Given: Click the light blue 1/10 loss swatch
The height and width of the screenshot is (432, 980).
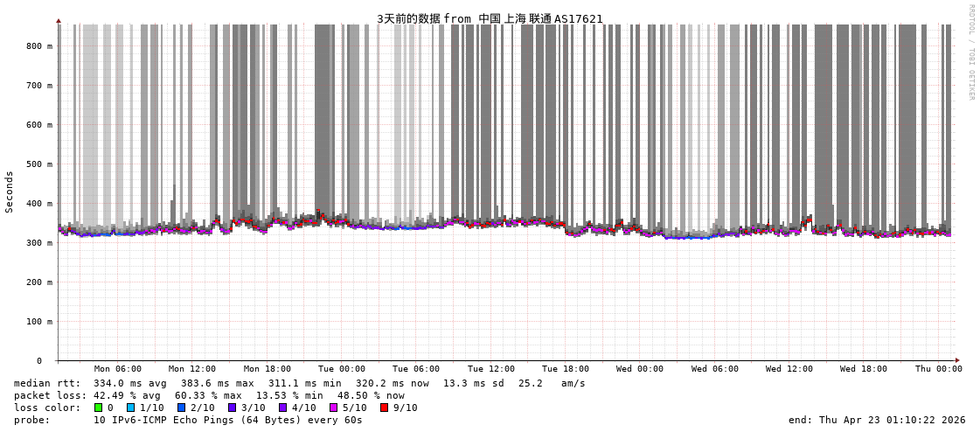Looking at the screenshot, I should coord(131,408).
